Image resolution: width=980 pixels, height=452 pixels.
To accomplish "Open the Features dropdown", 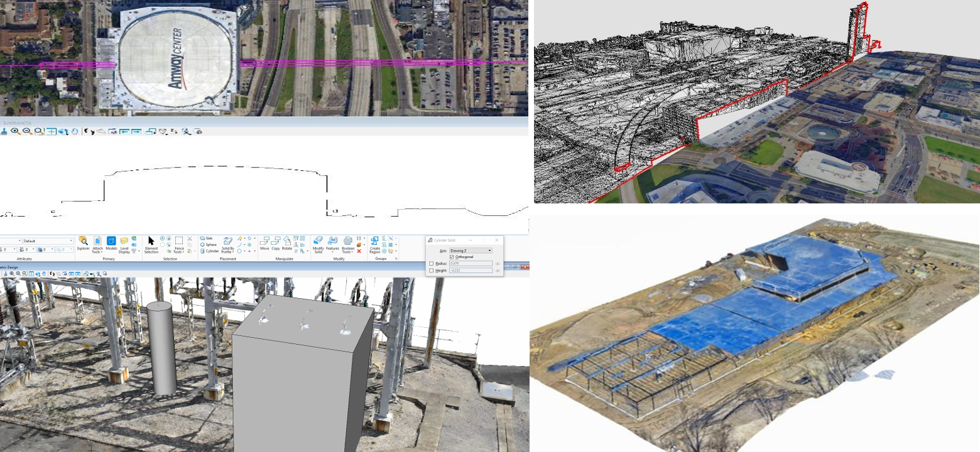I will point(332,244).
